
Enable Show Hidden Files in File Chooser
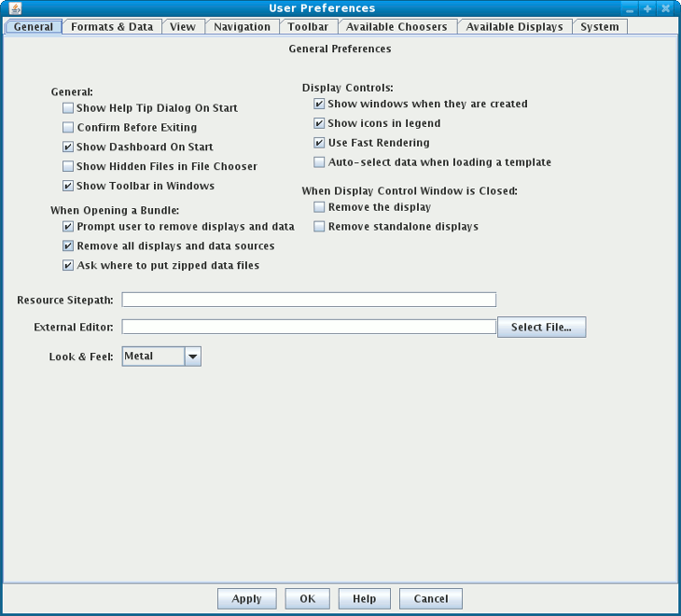(68, 167)
